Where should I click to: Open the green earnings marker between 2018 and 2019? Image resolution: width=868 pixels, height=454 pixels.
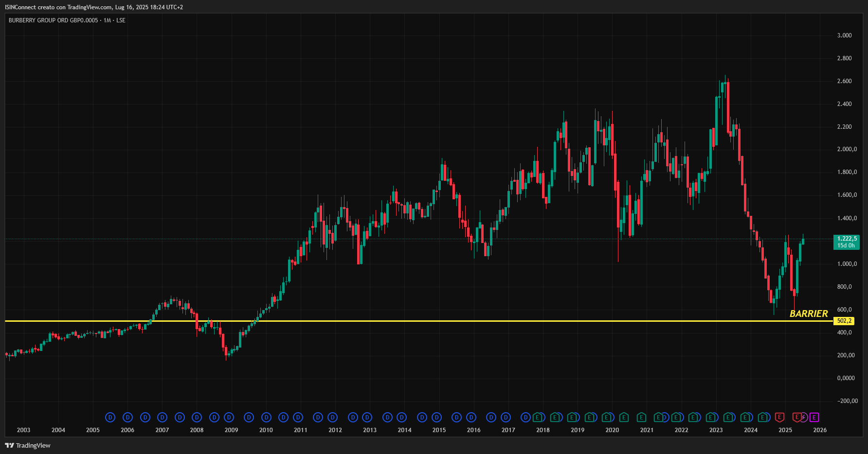[x=555, y=417]
